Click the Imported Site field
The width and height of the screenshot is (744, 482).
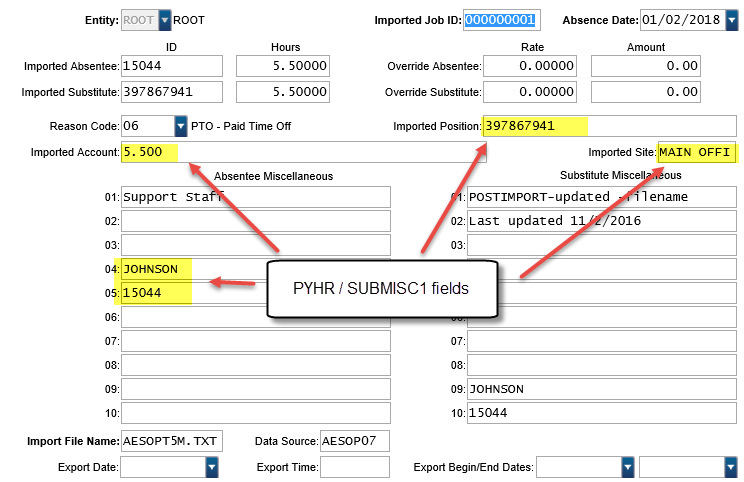tap(696, 153)
